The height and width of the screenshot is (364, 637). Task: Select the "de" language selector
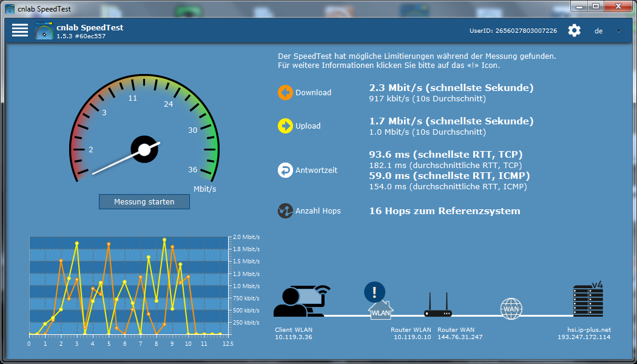(598, 31)
